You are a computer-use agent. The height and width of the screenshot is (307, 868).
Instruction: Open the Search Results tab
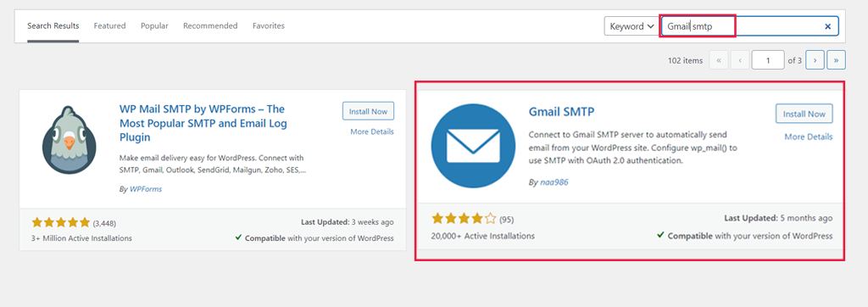(53, 25)
